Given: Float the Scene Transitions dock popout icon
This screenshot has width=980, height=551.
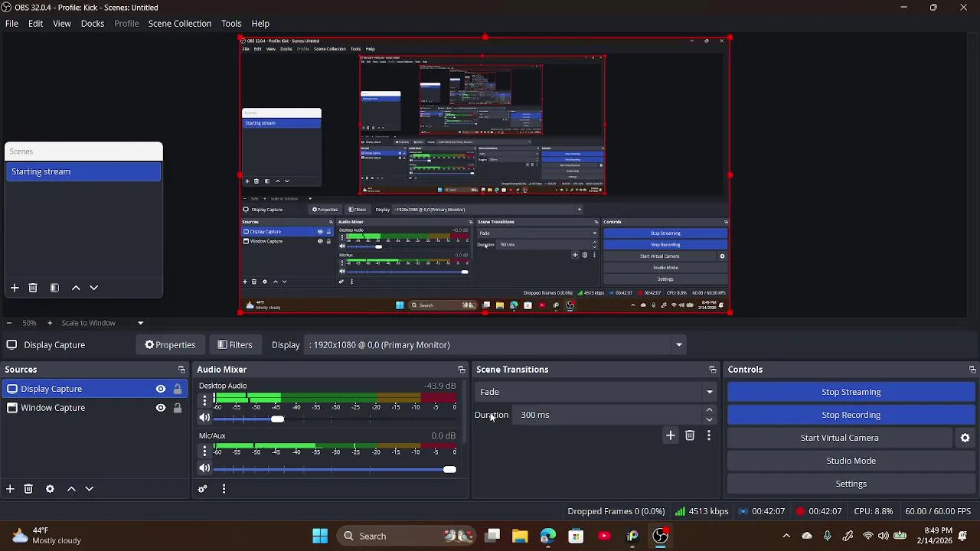Looking at the screenshot, I should point(713,370).
